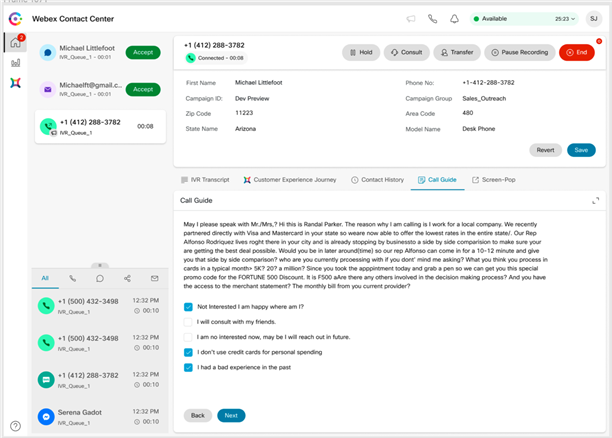This screenshot has width=612, height=438.
Task: Open the notifications bell icon
Action: point(454,19)
